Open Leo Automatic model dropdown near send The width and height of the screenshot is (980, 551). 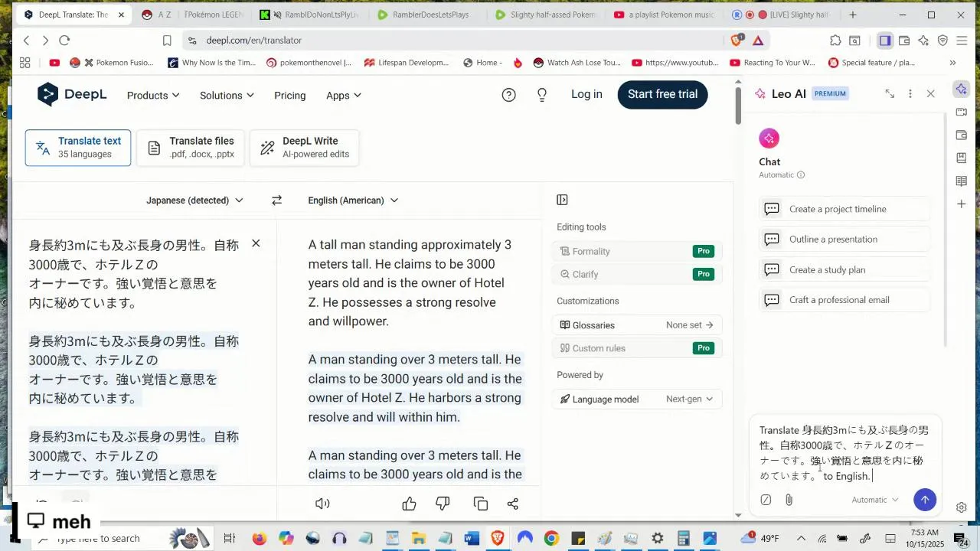tap(875, 500)
